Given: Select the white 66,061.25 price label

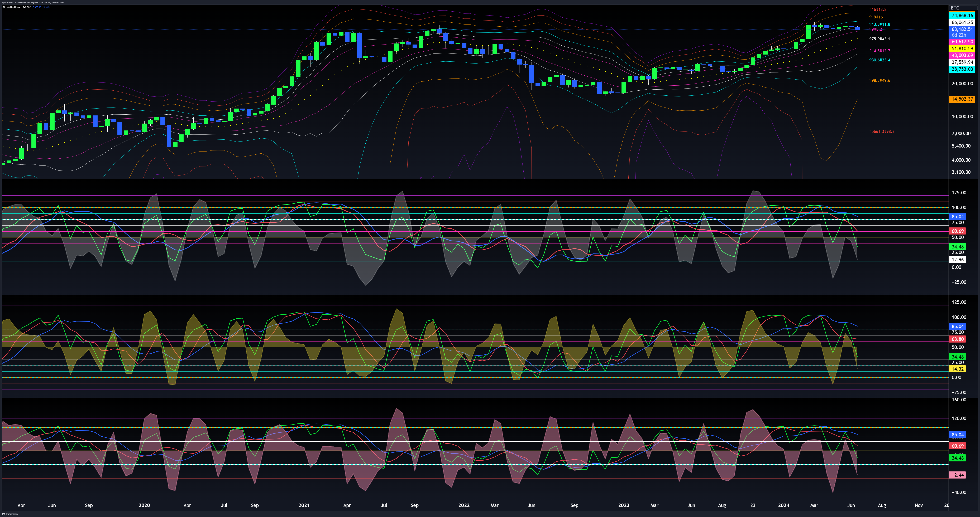Looking at the screenshot, I should (x=962, y=22).
